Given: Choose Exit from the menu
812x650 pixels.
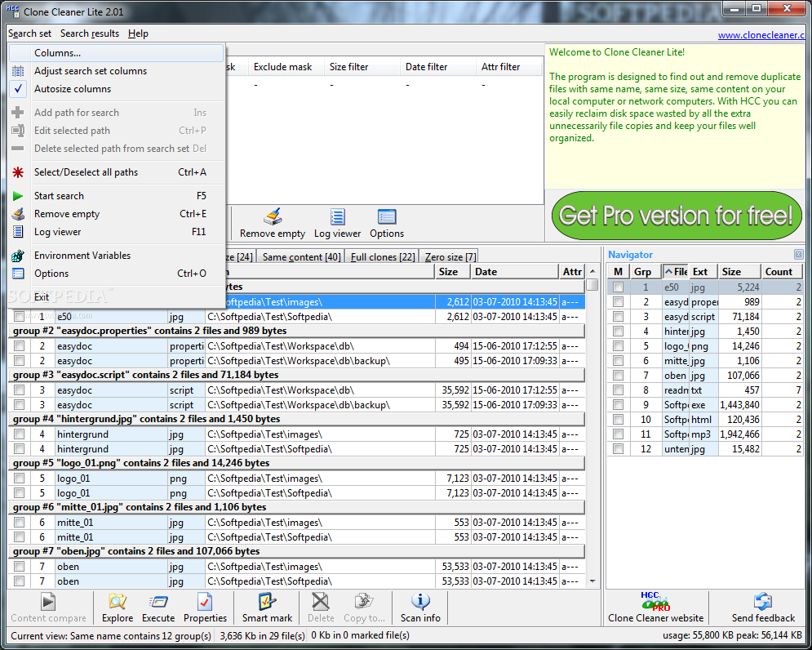Looking at the screenshot, I should 117,297.
